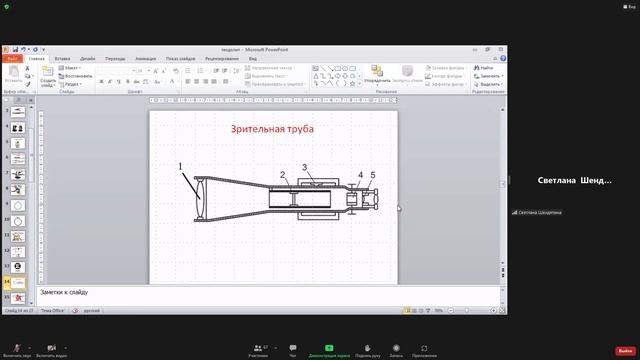Click the Вид ribbon tab
Viewport: 640px width, 360px height.
253,59
